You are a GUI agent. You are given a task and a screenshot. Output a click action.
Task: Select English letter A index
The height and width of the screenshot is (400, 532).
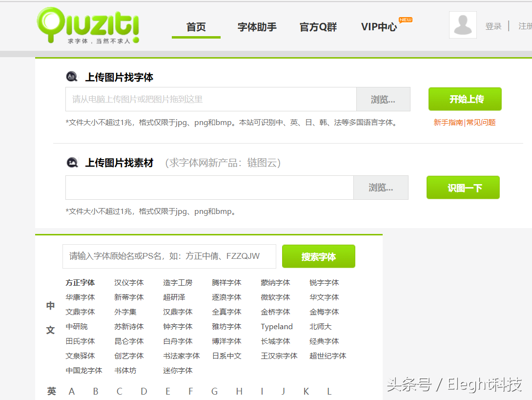click(x=72, y=392)
